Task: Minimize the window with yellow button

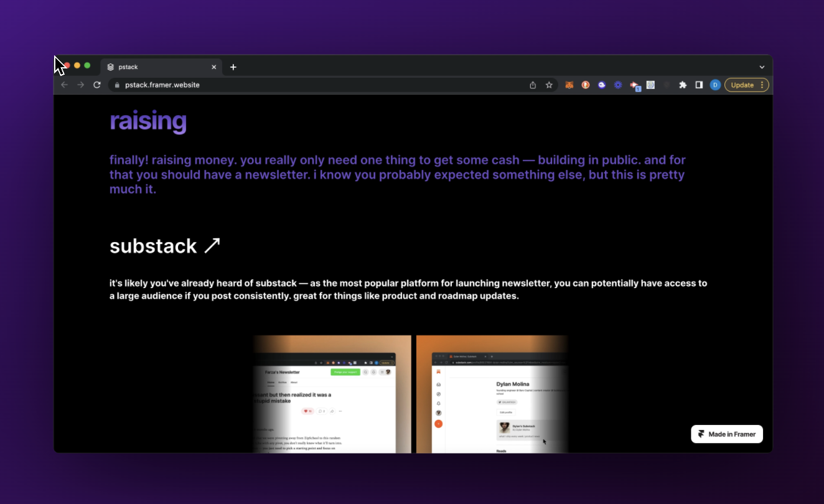Action: [77, 65]
